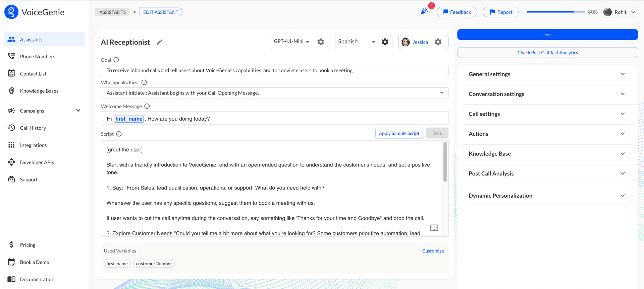Click the Documentation book icon
This screenshot has width=644, height=289.
click(x=11, y=279)
